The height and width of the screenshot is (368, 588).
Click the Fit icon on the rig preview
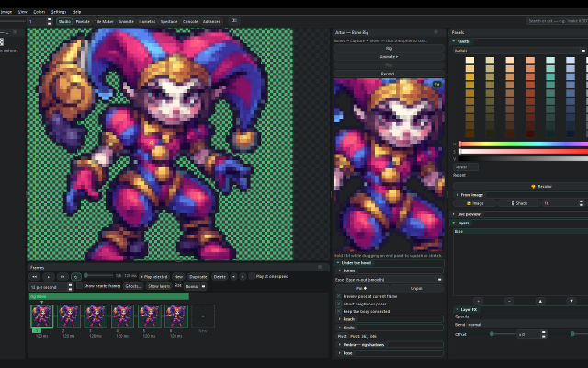[437, 85]
